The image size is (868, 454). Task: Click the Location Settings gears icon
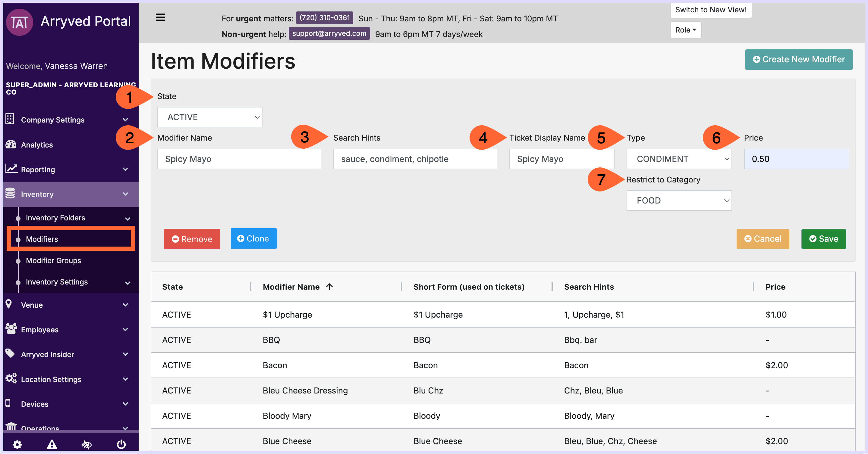pos(11,379)
